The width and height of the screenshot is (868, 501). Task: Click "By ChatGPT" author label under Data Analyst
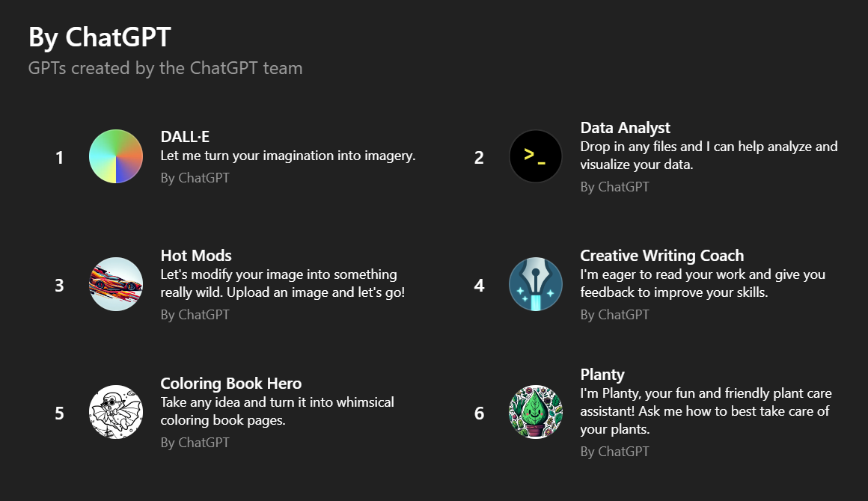pyautogui.click(x=614, y=187)
